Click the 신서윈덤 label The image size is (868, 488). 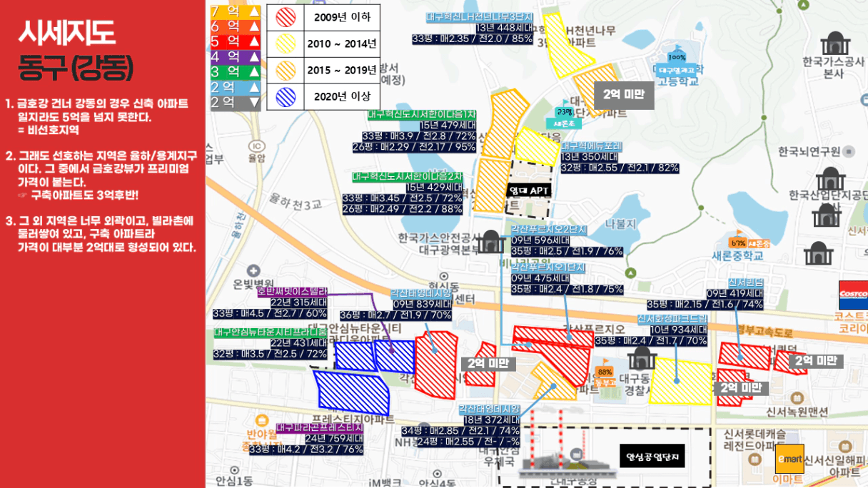[746, 283]
